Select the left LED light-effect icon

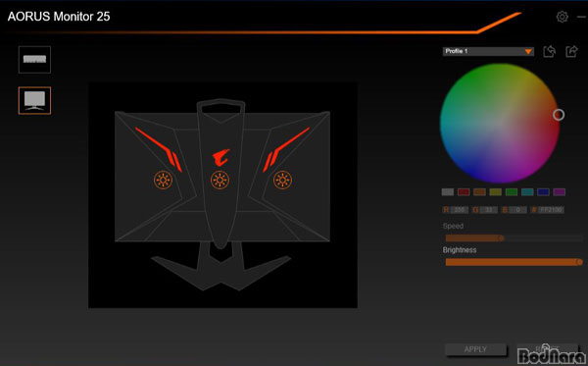(163, 181)
